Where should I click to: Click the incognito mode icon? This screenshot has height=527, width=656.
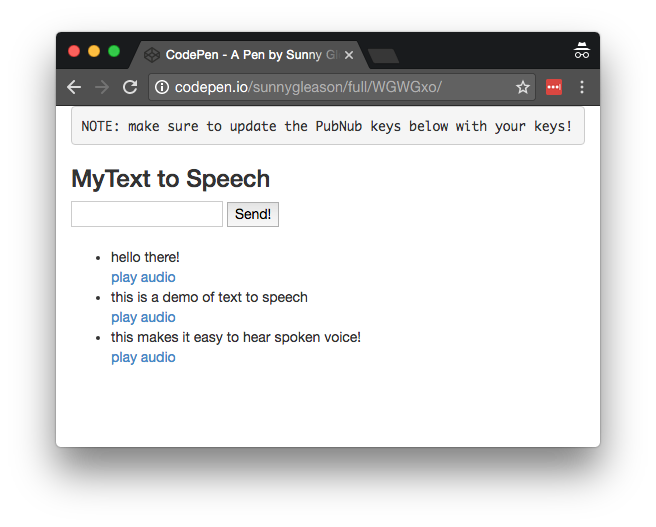(581, 51)
